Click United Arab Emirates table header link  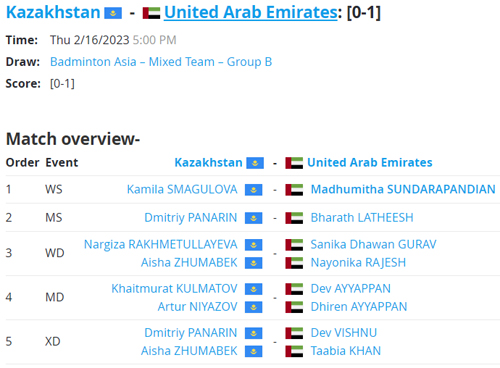pos(370,163)
